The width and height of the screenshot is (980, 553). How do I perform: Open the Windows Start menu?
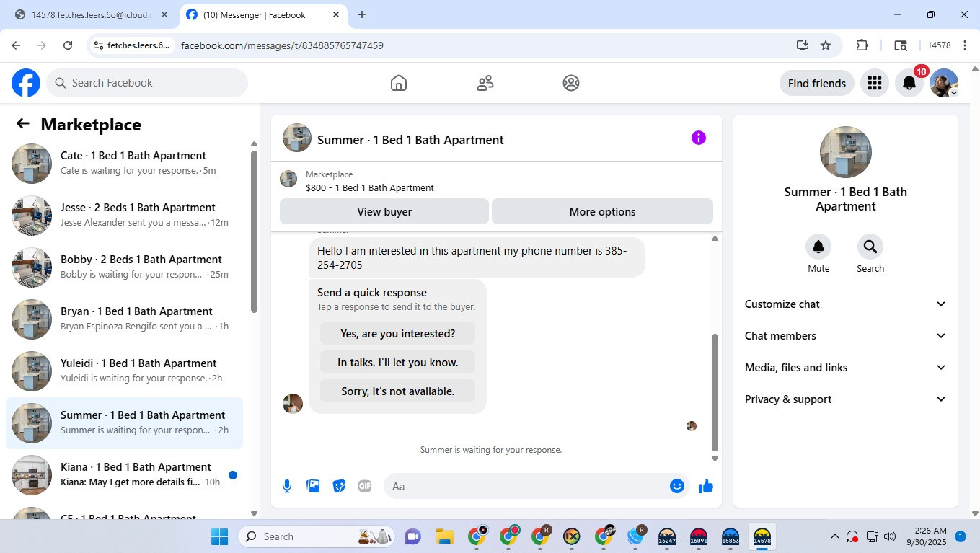click(x=219, y=536)
